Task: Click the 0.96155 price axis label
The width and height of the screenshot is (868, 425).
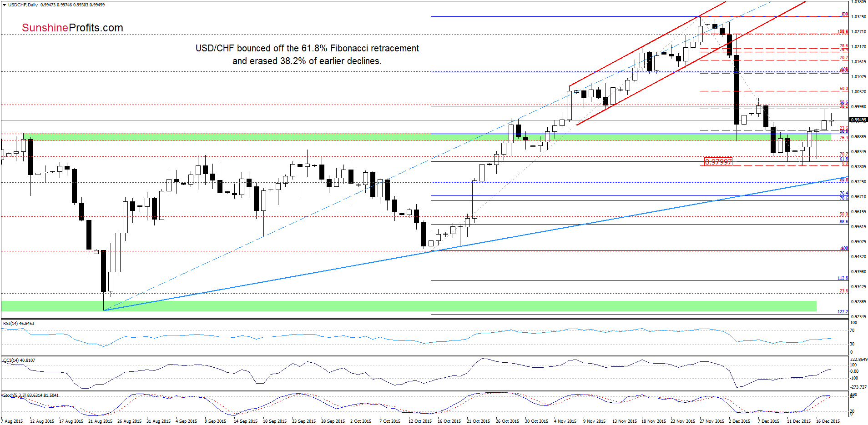Action: [858, 211]
